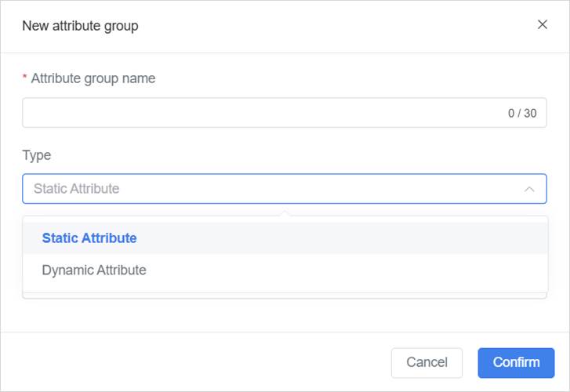
Task: Click empty header space beside the title
Action: tap(329, 26)
